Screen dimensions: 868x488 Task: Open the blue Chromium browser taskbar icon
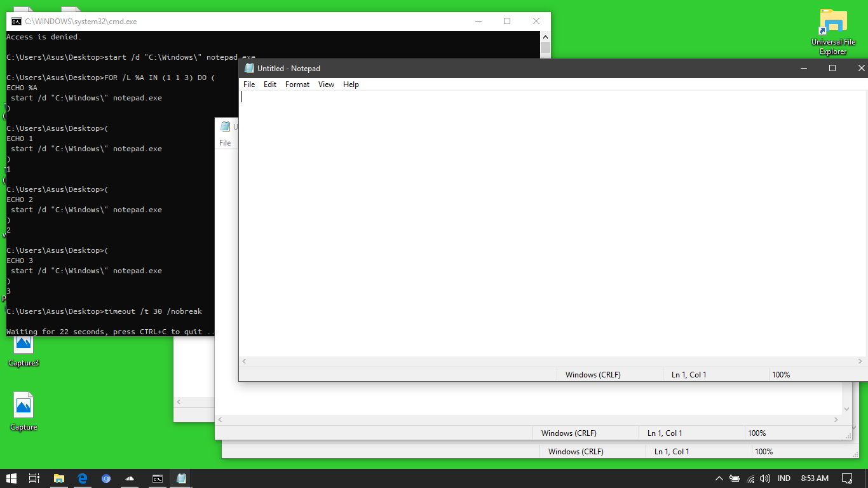click(106, 478)
